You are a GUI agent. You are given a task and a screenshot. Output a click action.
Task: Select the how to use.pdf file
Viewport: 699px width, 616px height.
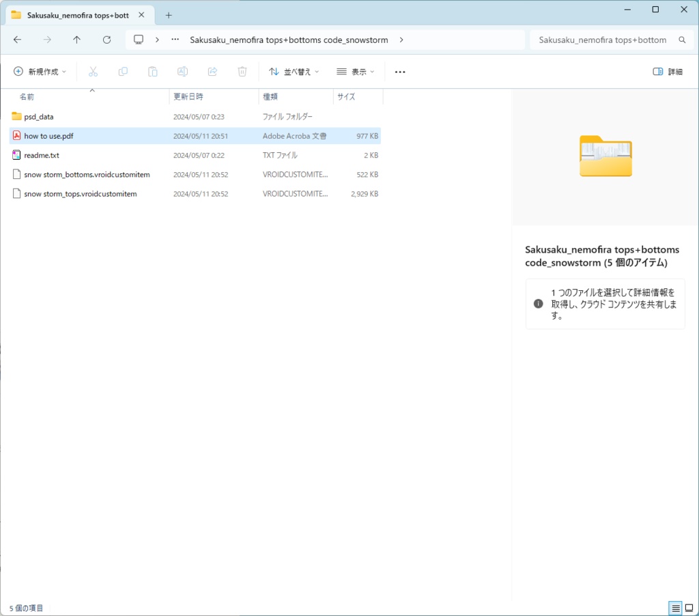195,136
